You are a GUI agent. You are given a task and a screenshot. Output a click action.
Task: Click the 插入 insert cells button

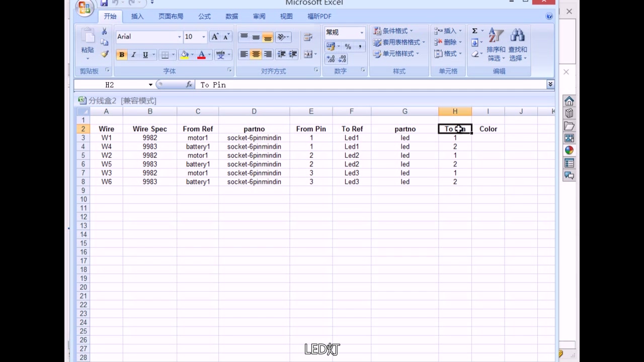click(448, 31)
